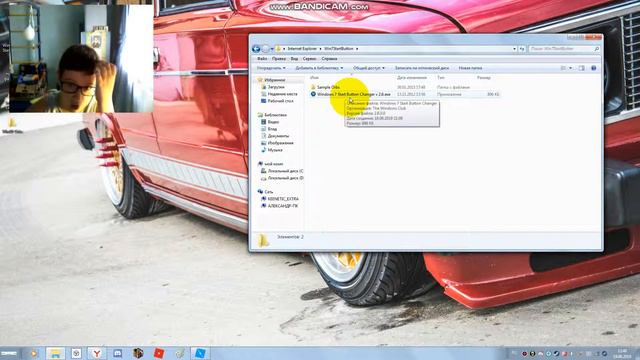This screenshot has height=360, width=640.
Task: Open the Изображения library
Action: point(277,143)
